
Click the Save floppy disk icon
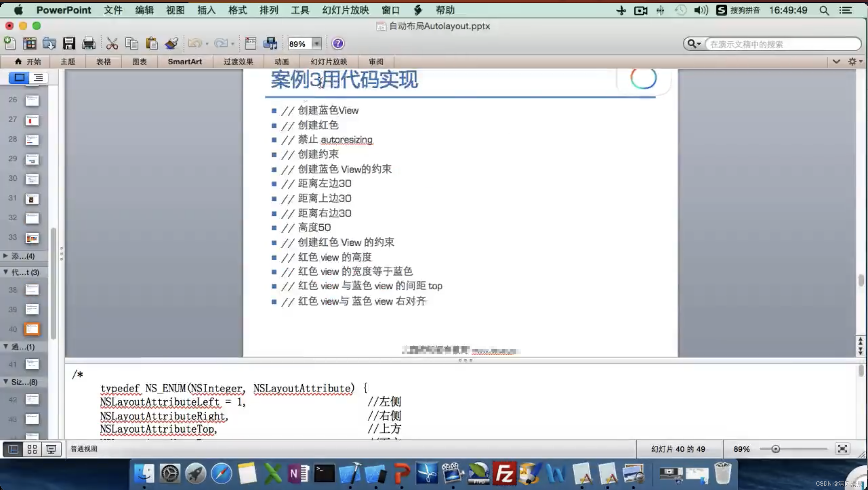click(69, 44)
